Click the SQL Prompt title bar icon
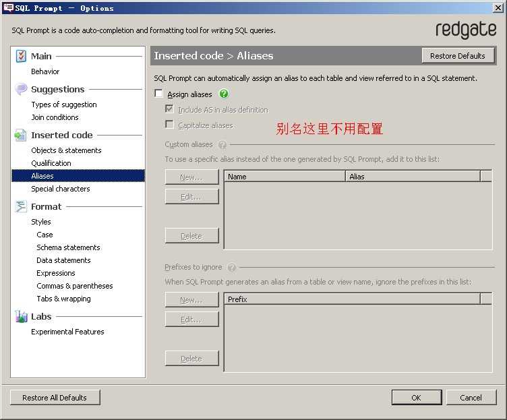Screen dimensions: 507x420 pos(8,8)
